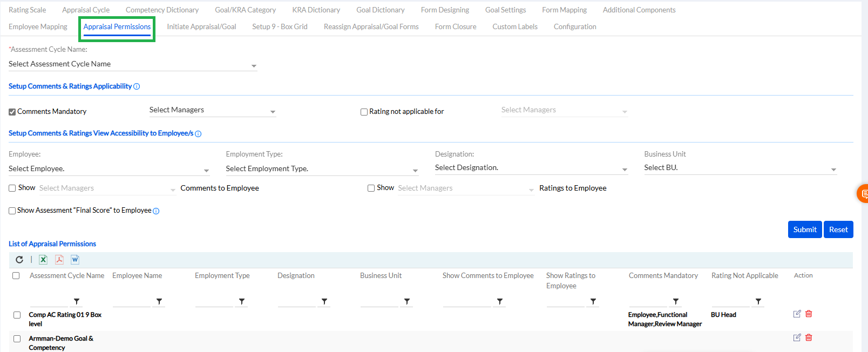The height and width of the screenshot is (352, 868).
Task: Enable Rating not applicable for checkbox
Action: [x=364, y=112]
